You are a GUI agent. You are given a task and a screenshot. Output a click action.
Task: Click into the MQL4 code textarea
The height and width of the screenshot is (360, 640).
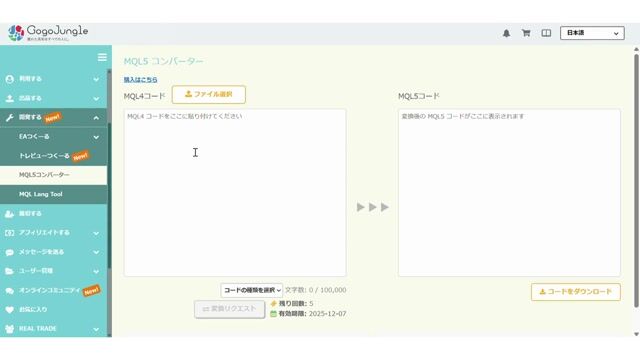click(235, 192)
